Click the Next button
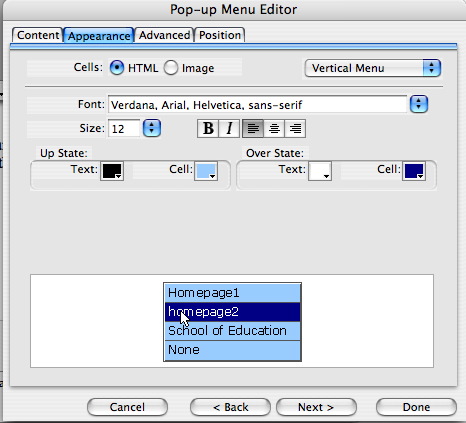The width and height of the screenshot is (466, 423). coord(316,407)
